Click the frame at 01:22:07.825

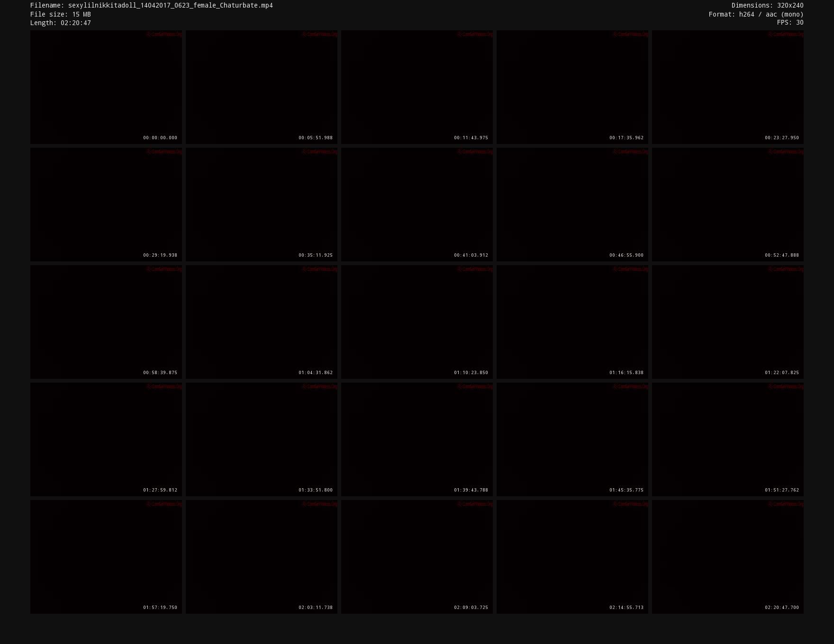727,322
